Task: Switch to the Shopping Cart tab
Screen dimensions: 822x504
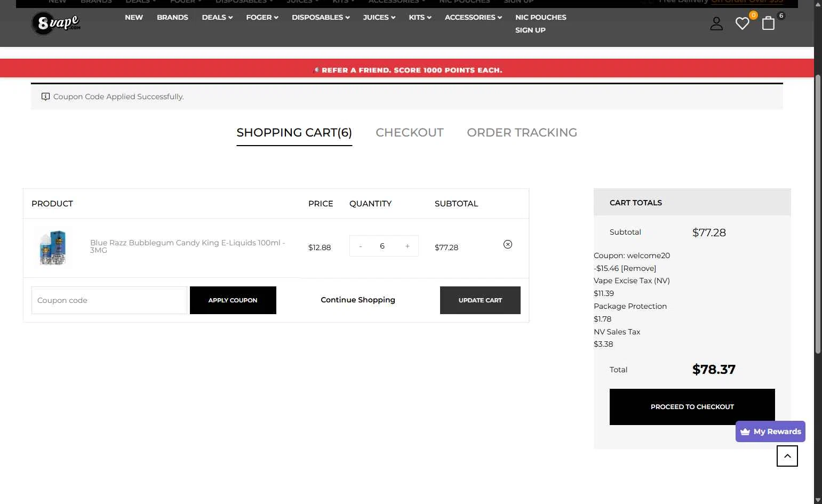Action: pos(294,133)
